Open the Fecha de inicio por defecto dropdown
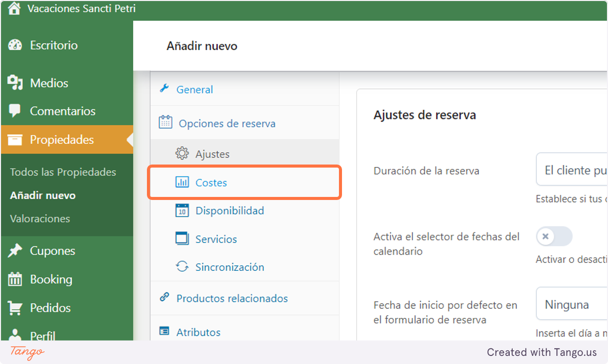 coord(572,304)
